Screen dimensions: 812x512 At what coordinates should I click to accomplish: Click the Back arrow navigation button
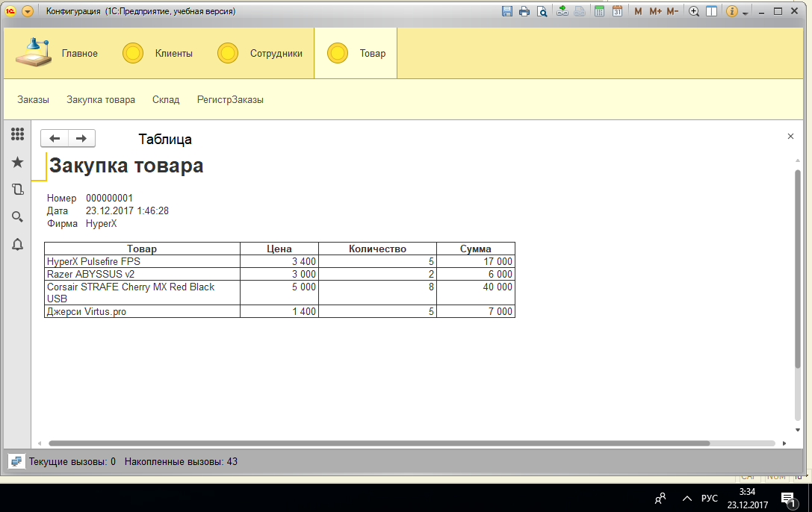55,138
